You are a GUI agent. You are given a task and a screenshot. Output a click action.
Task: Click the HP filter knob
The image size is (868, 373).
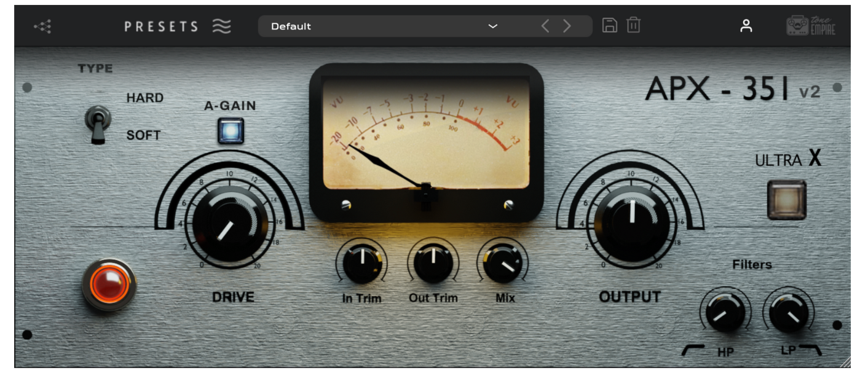point(725,313)
